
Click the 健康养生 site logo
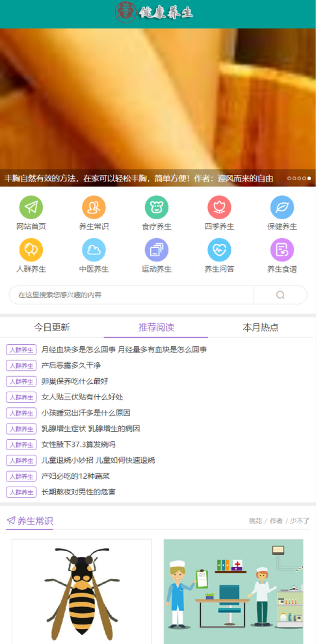tap(154, 13)
